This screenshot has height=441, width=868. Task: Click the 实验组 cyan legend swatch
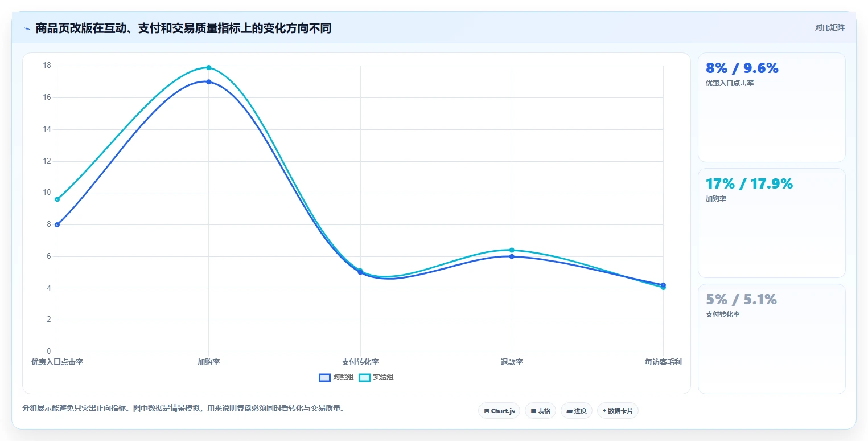[364, 377]
